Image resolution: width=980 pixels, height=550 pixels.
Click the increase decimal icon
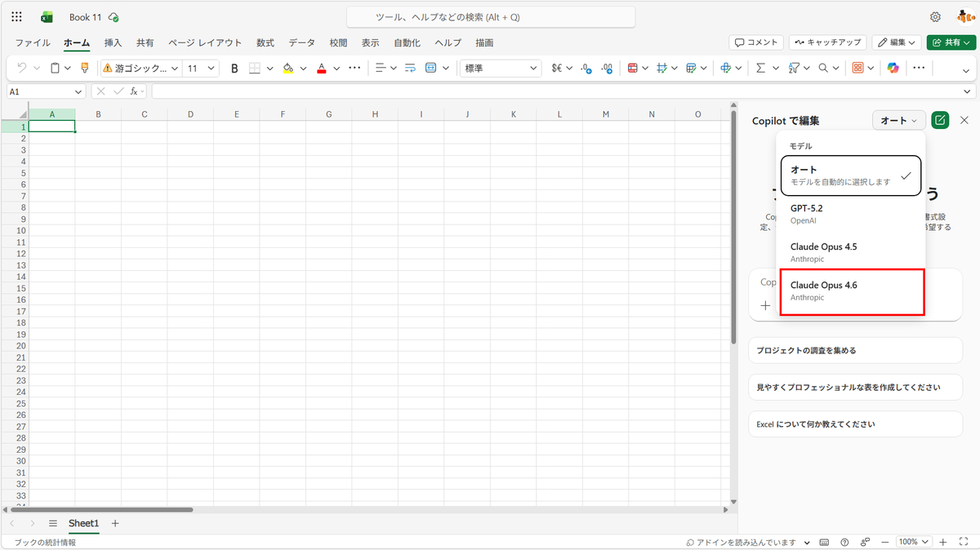click(586, 69)
